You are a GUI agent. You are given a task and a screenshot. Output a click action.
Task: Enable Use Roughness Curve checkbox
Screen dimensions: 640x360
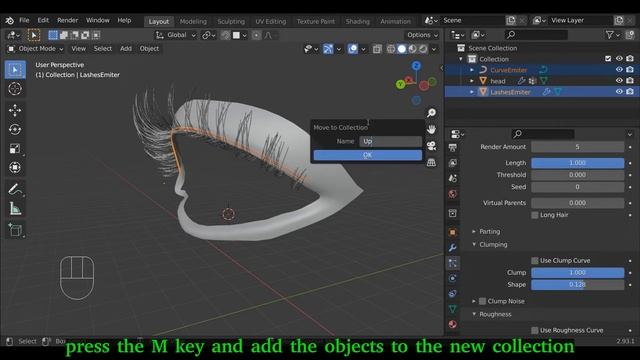point(535,330)
